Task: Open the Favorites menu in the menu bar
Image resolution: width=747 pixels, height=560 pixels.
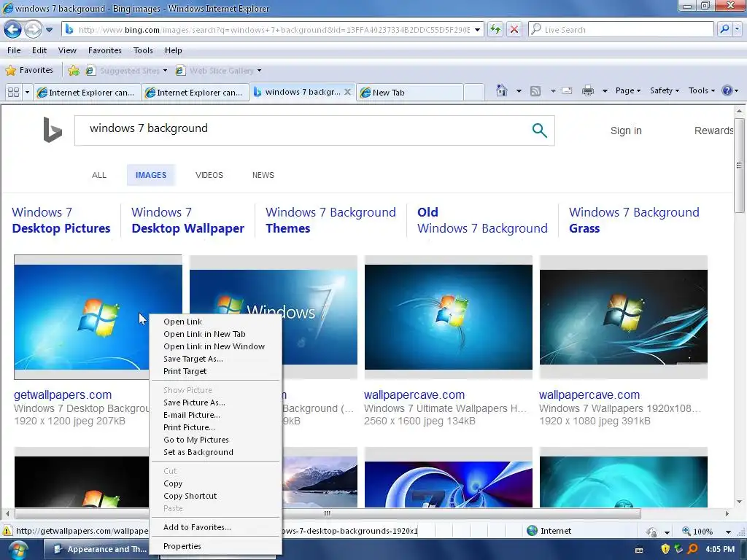Action: pyautogui.click(x=105, y=50)
